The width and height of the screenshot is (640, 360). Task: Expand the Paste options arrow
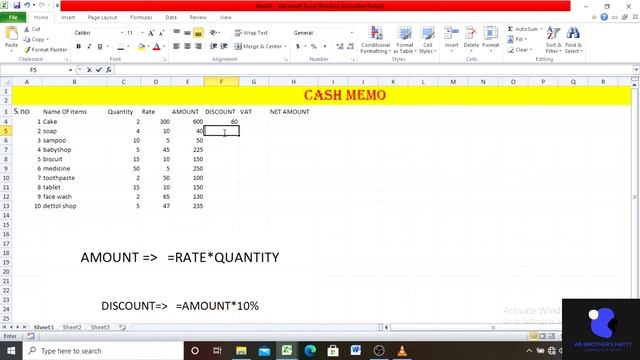coord(11,51)
